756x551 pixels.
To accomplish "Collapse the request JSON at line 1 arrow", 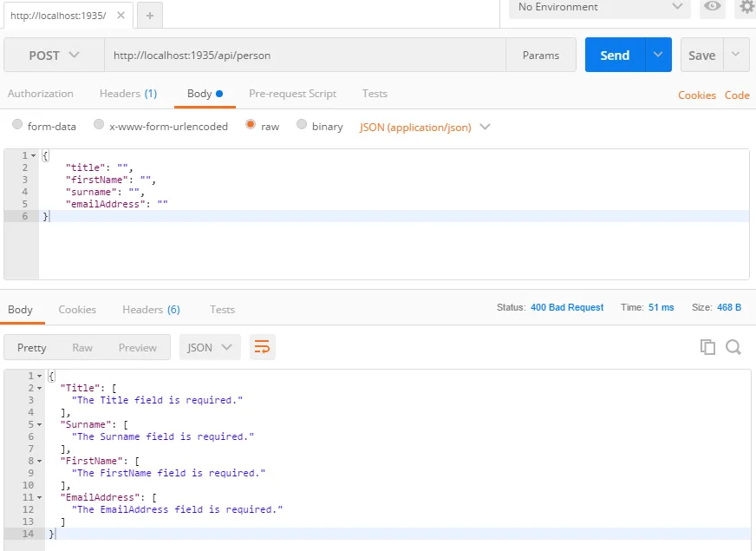I will tap(33, 155).
